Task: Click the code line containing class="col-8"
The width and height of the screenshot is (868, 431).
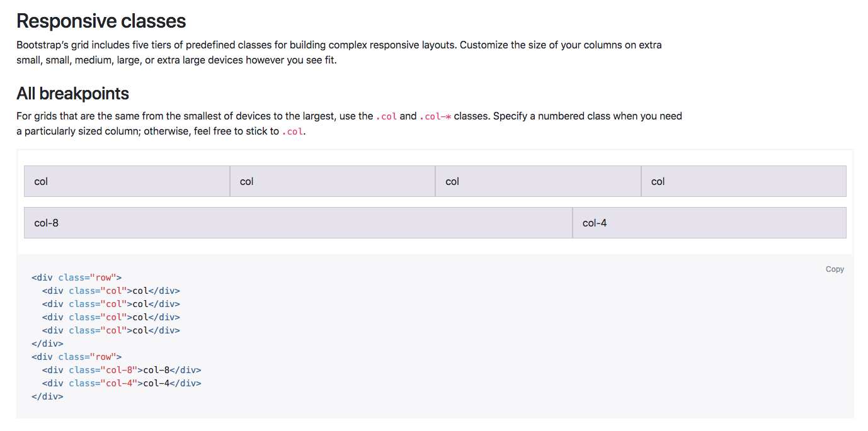Action: tap(122, 370)
